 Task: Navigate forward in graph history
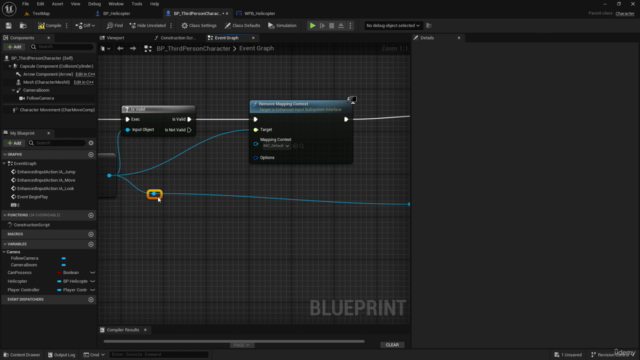tap(133, 49)
